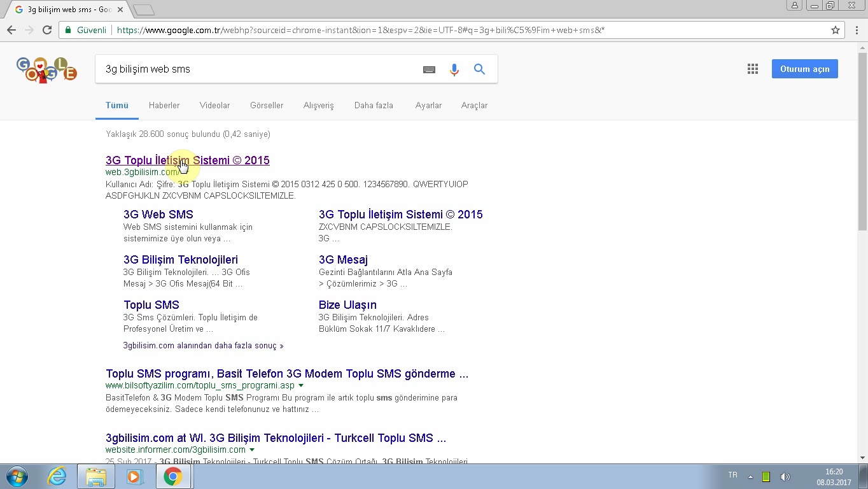Image resolution: width=868 pixels, height=489 pixels.
Task: Switch to Haberler tab
Action: [x=164, y=105]
